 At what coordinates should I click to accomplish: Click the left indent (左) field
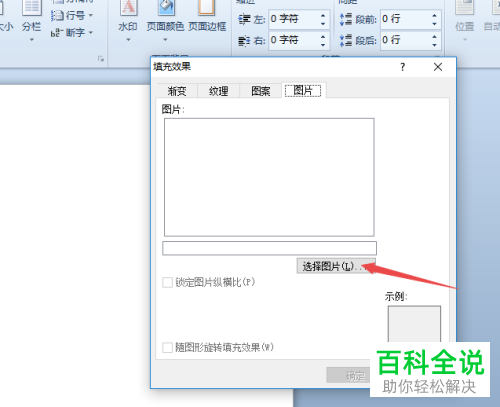[294, 19]
